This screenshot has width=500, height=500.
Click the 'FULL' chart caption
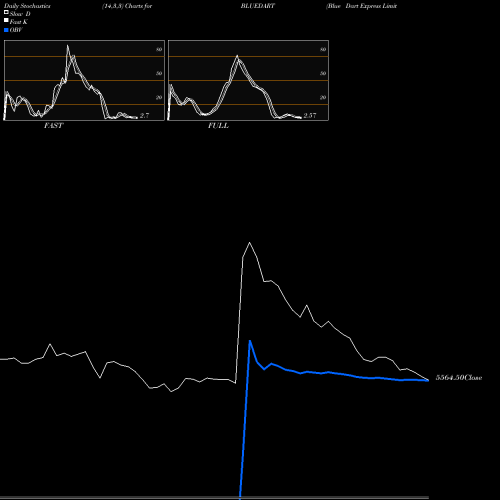218,126
